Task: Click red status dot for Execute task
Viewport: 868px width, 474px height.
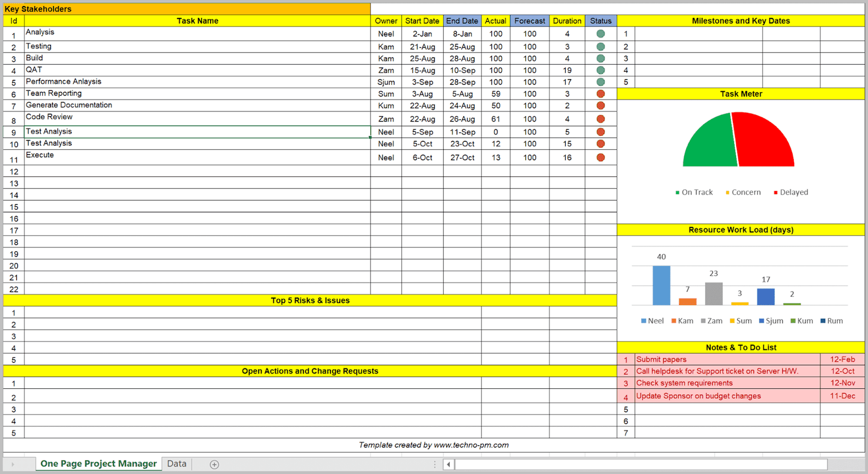Action: (601, 157)
